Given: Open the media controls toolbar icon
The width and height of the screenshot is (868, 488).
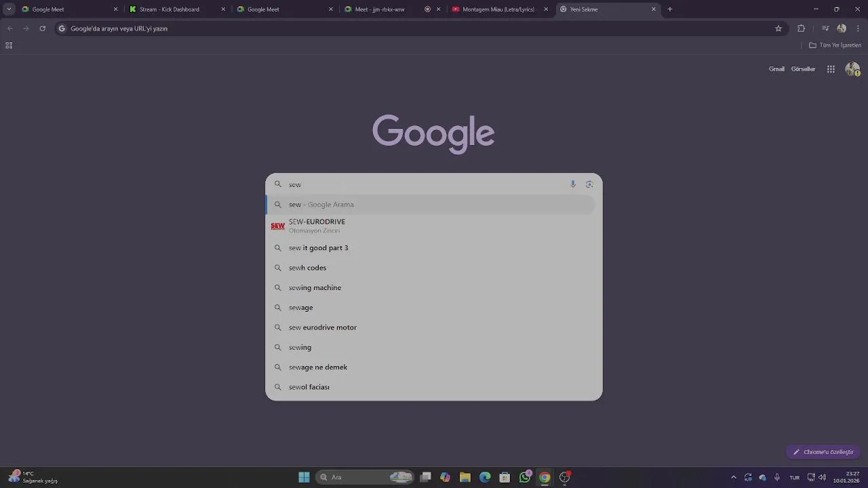Looking at the screenshot, I should click(x=825, y=28).
